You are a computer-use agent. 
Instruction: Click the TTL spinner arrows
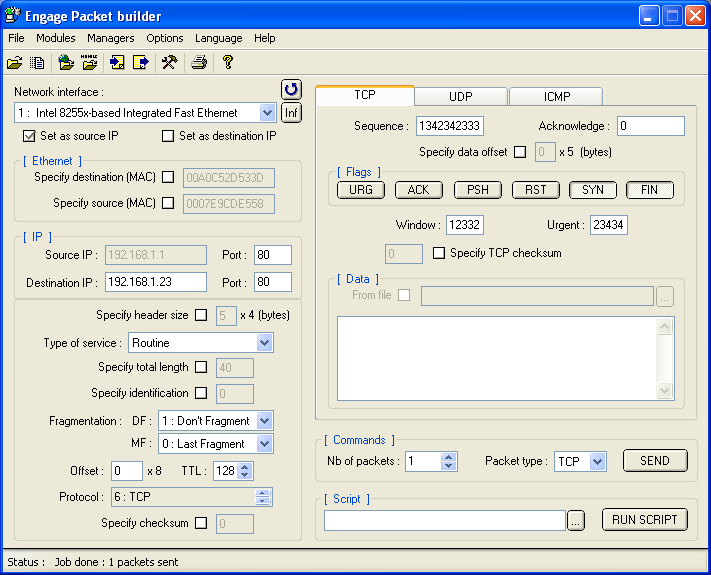point(245,471)
